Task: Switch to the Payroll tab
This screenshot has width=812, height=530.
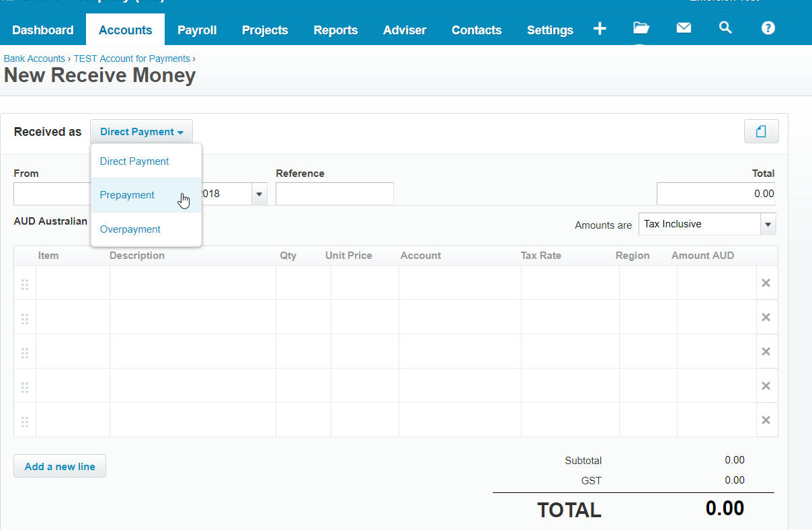Action: click(197, 30)
